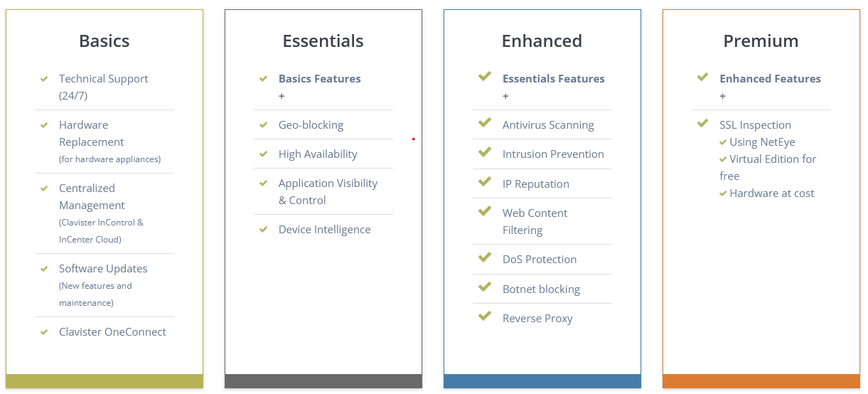Open the Essentials Features link

click(x=554, y=79)
